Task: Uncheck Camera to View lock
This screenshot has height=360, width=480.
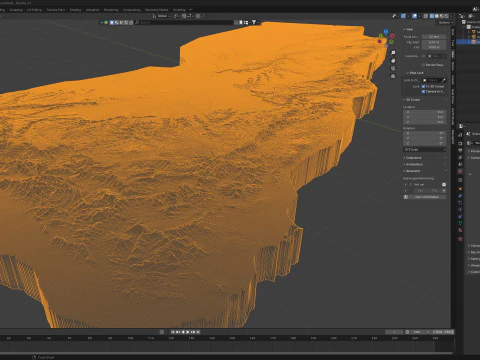Action: point(423,91)
